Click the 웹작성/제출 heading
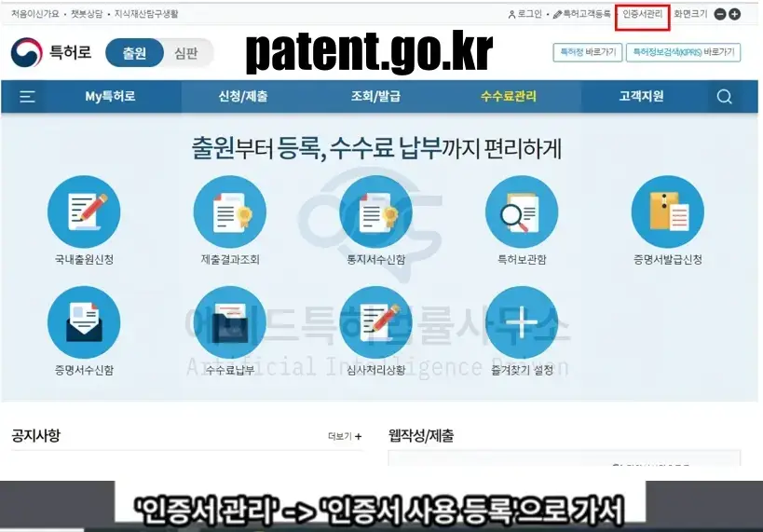Image resolution: width=763 pixels, height=532 pixels. coord(421,435)
